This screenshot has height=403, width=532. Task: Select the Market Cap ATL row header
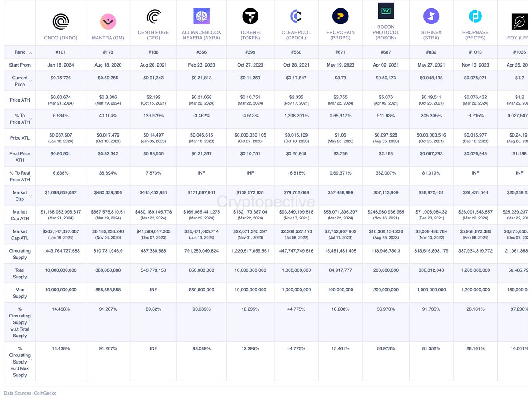pyautogui.click(x=20, y=235)
